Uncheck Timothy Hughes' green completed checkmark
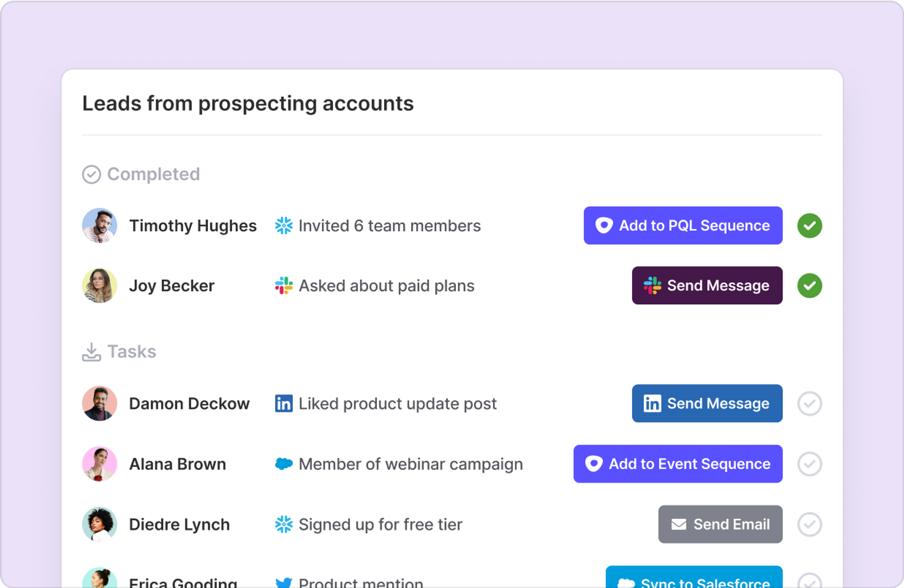This screenshot has height=588, width=904. (x=809, y=226)
